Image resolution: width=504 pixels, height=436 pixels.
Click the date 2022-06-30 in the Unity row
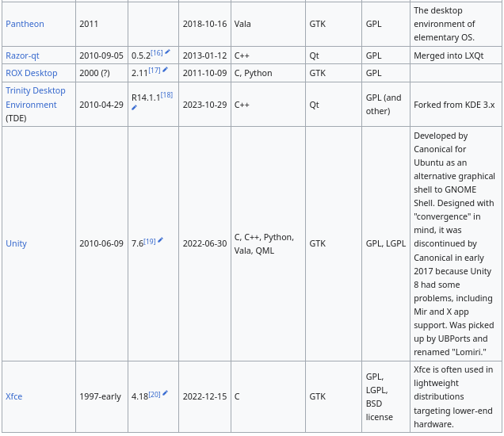[x=204, y=243]
